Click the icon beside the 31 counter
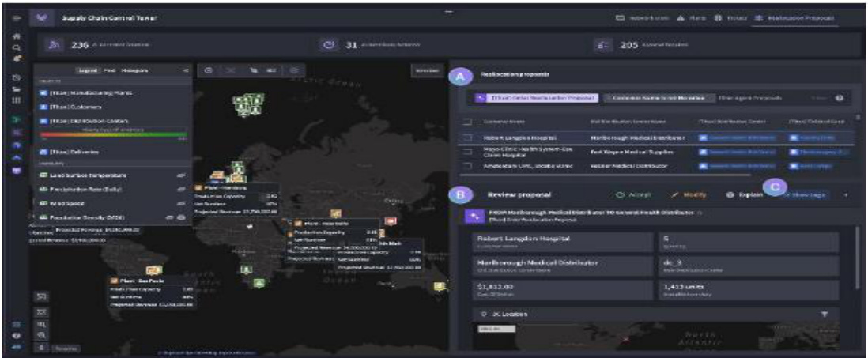868x358 pixels. pyautogui.click(x=328, y=45)
